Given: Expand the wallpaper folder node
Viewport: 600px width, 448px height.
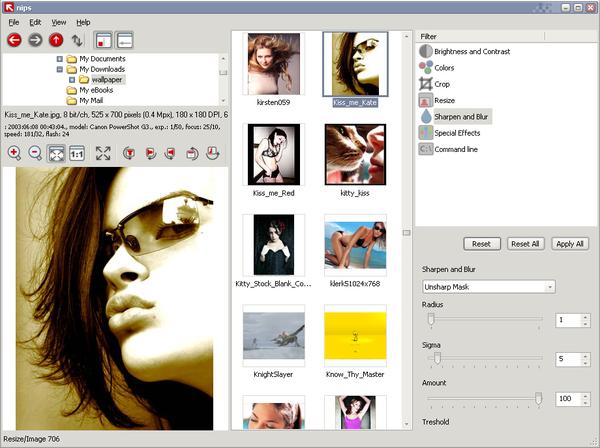Looking at the screenshot, I should 72,80.
